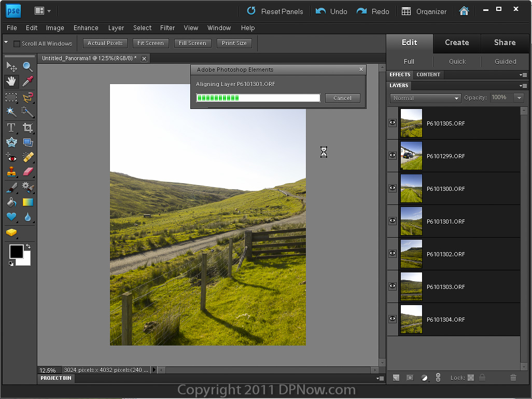Viewport: 532px width, 399px height.
Task: Select the Horizontal Type tool
Action: coord(11,127)
